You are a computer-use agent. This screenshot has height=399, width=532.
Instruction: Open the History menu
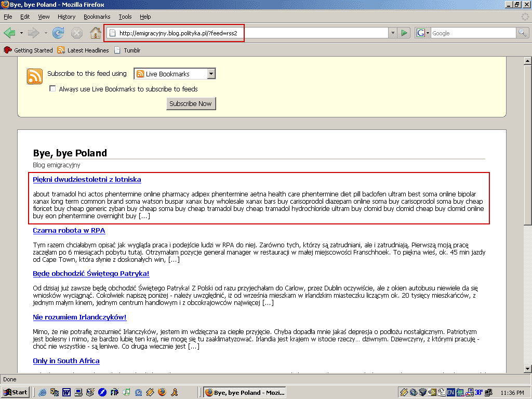[66, 17]
